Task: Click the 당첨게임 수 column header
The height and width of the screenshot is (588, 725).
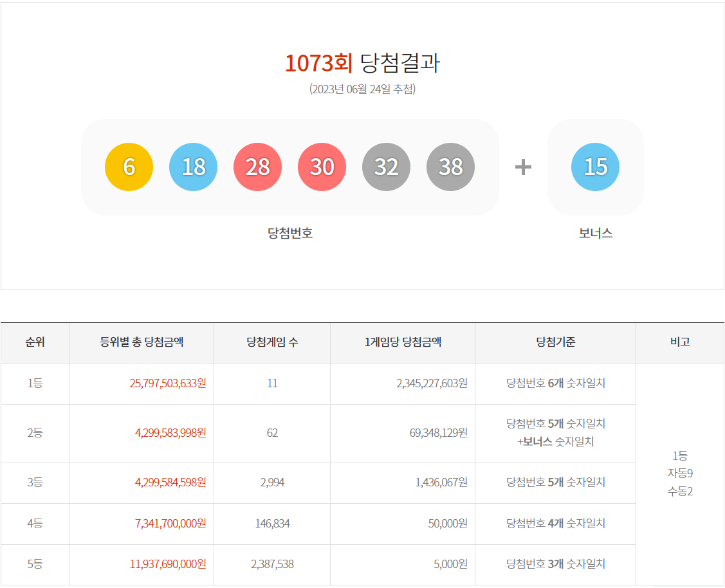Action: [272, 342]
